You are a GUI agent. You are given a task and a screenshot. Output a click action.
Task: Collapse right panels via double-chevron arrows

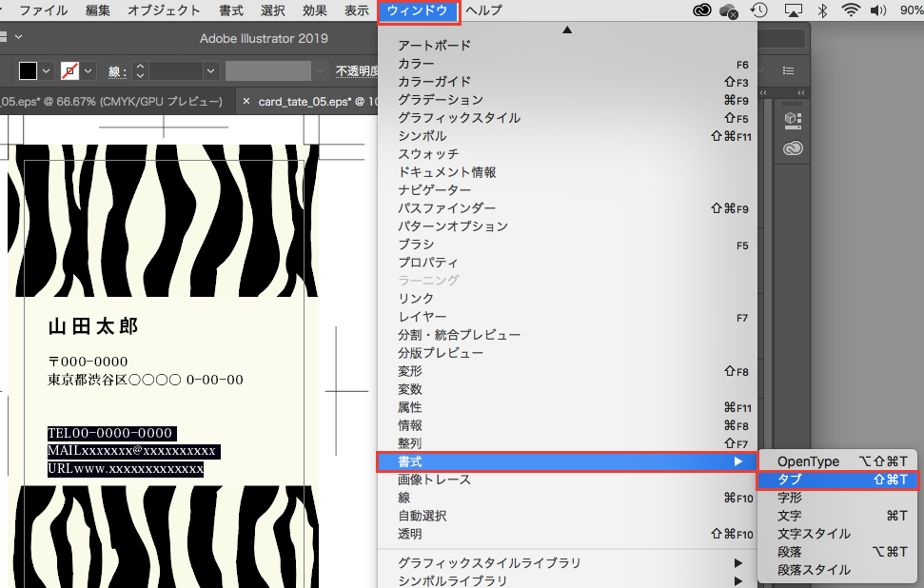801,92
